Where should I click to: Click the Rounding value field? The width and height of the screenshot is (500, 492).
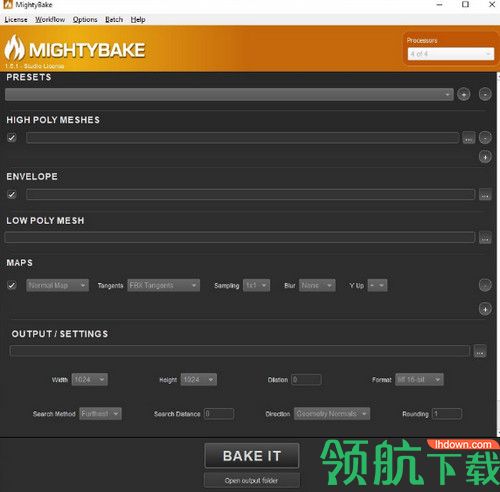pos(447,414)
